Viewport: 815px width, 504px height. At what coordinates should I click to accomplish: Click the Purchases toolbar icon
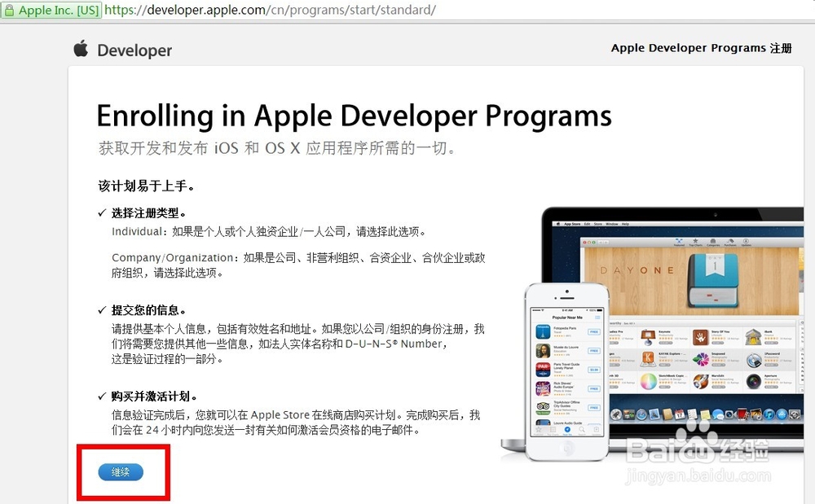pyautogui.click(x=731, y=242)
